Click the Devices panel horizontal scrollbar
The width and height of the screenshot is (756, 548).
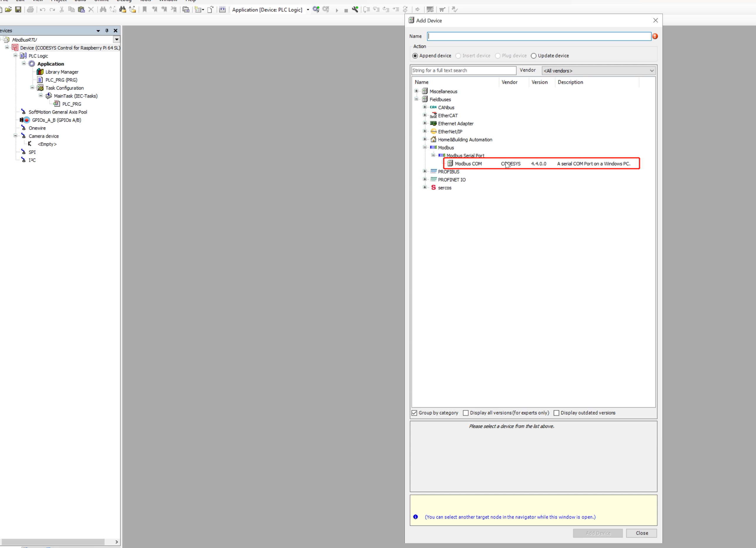click(x=53, y=542)
